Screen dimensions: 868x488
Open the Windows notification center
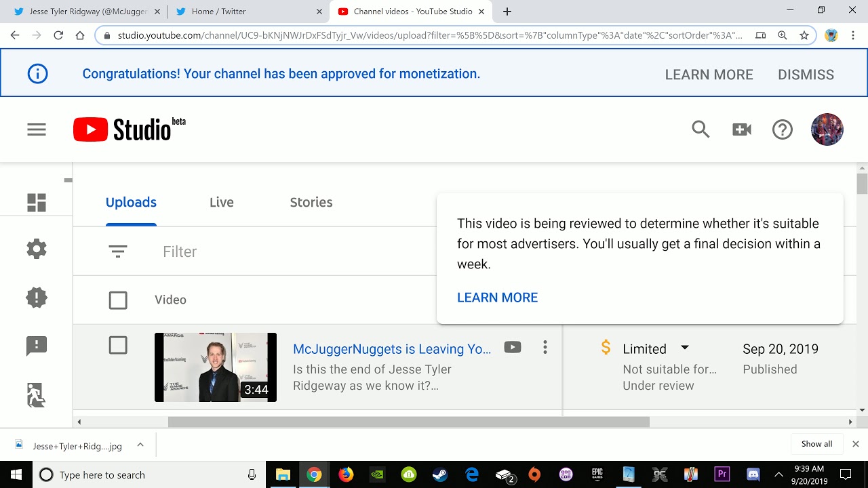(x=846, y=474)
